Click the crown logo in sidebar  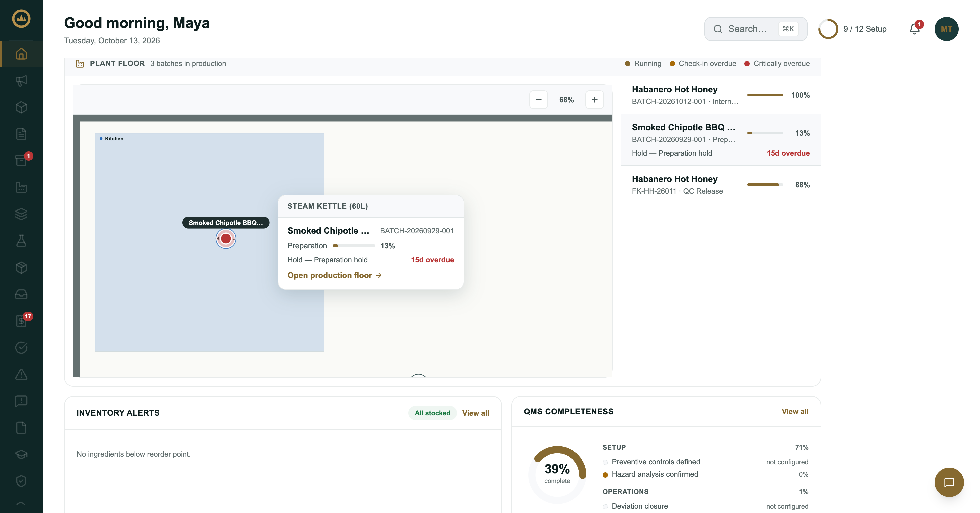coord(21,18)
